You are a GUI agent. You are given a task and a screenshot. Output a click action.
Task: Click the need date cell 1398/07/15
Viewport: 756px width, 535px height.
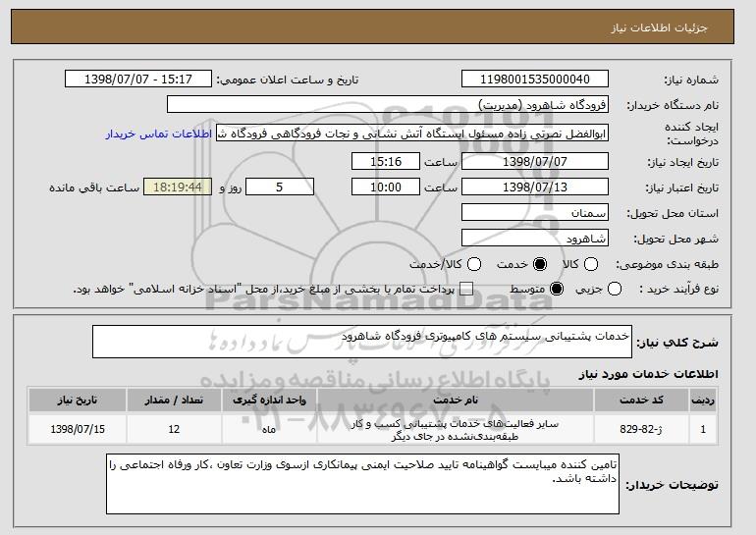[78, 429]
